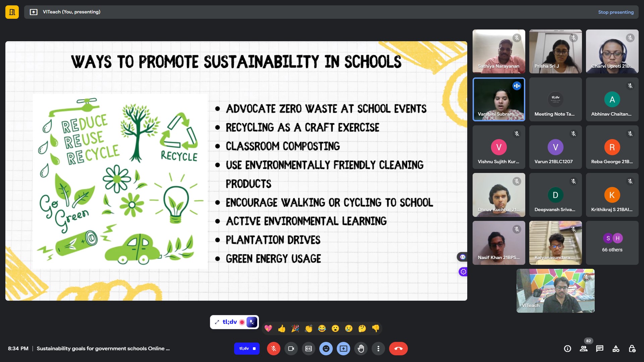Open the chat panel
644x362 pixels.
(600, 349)
